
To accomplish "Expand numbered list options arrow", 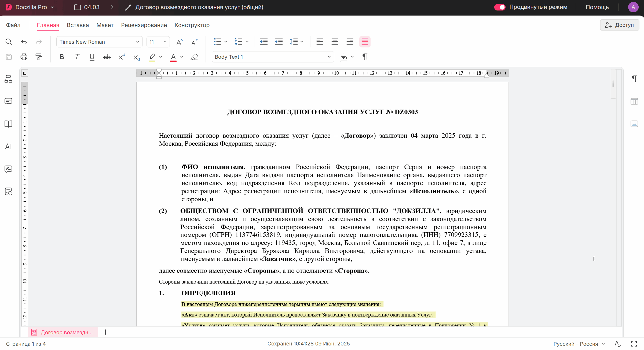I will pyautogui.click(x=247, y=42).
